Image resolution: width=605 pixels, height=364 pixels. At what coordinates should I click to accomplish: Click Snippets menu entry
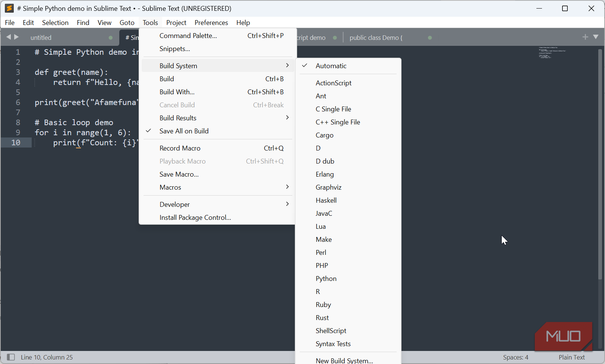(218, 49)
